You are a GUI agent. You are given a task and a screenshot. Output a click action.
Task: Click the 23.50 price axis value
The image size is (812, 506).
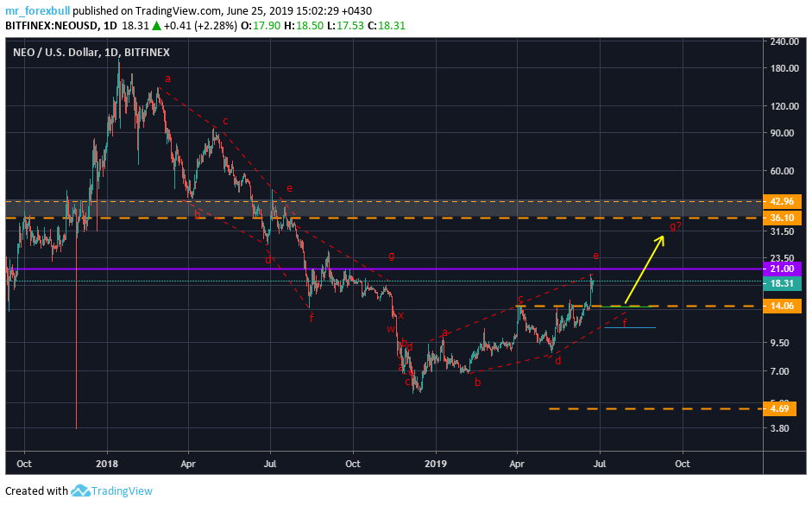coord(782,258)
